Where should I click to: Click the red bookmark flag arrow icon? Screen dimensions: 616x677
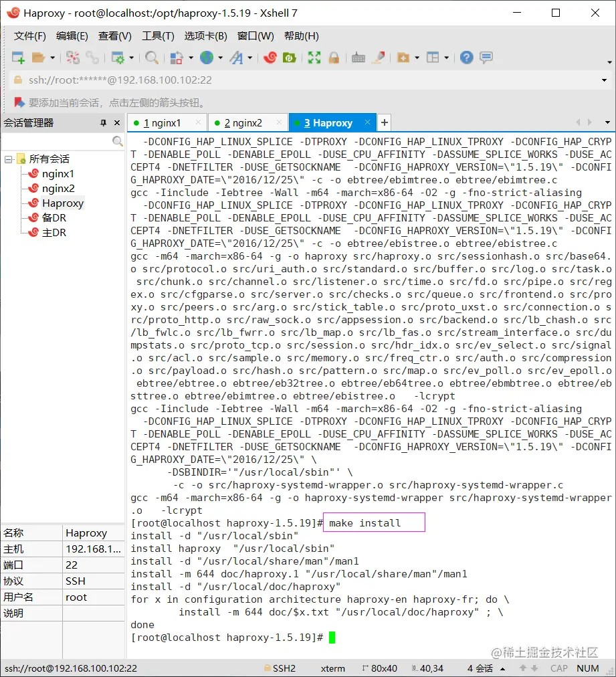(19, 103)
